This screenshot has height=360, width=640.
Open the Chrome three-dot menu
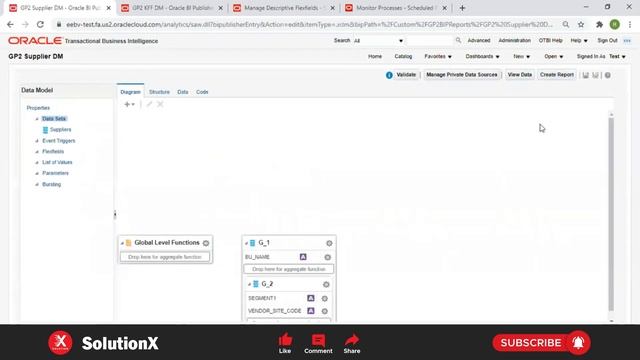(x=630, y=24)
